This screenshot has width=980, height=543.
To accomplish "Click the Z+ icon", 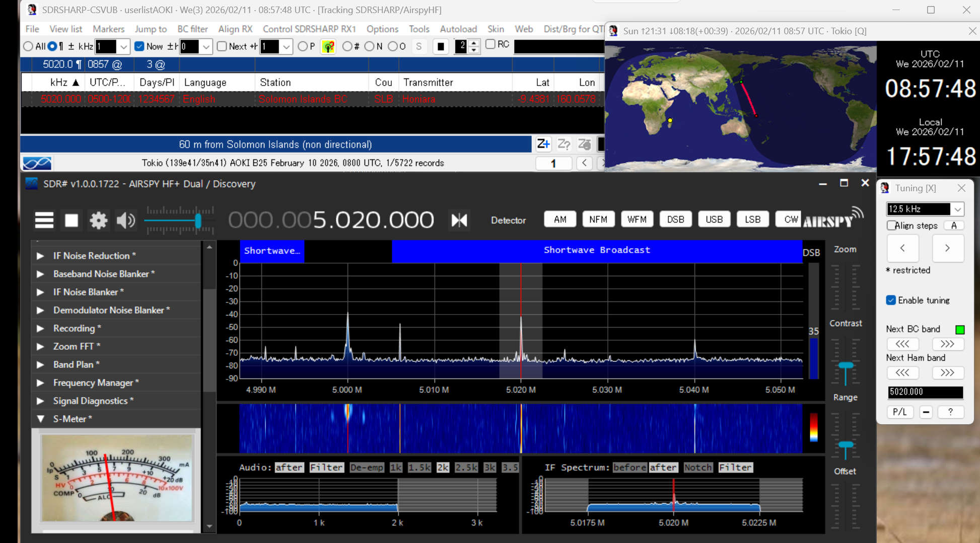I will pyautogui.click(x=543, y=144).
